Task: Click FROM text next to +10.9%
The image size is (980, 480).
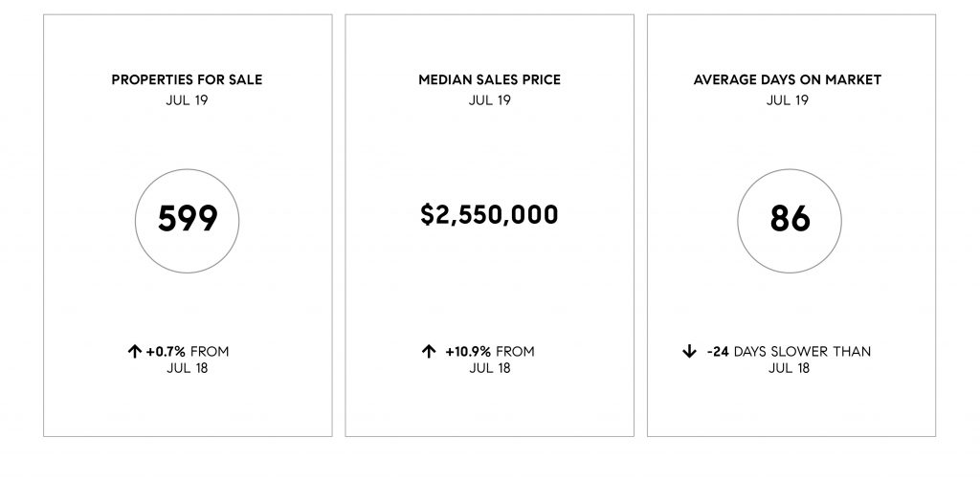Action: (x=515, y=352)
